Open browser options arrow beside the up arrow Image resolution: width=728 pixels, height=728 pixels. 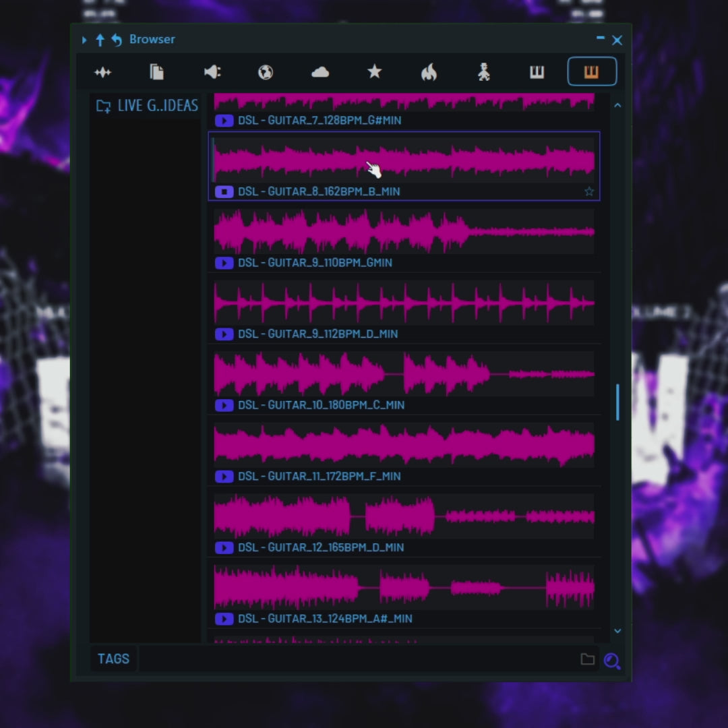click(84, 40)
